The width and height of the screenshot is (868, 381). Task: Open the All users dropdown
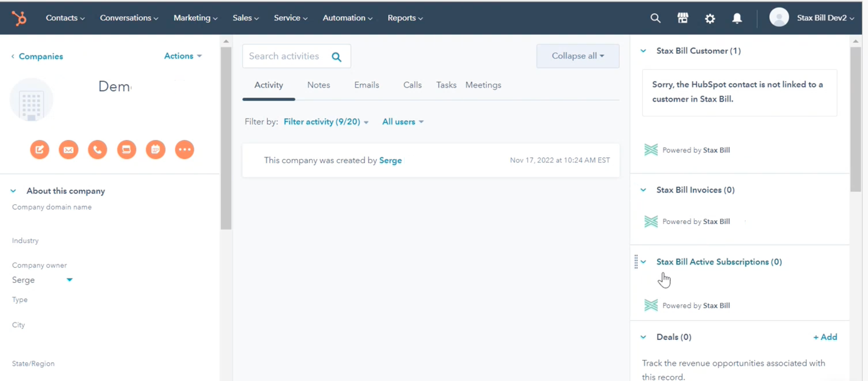pos(403,122)
